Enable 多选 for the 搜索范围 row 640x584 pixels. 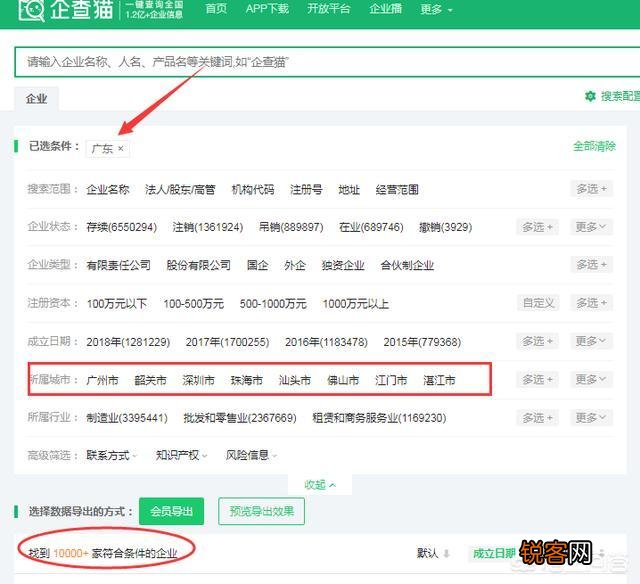coord(591,189)
